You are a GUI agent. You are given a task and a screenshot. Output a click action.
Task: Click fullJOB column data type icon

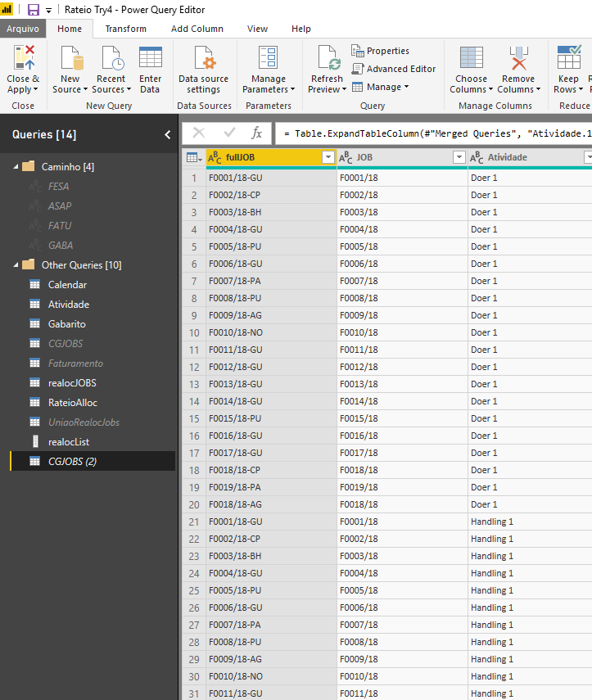[215, 157]
